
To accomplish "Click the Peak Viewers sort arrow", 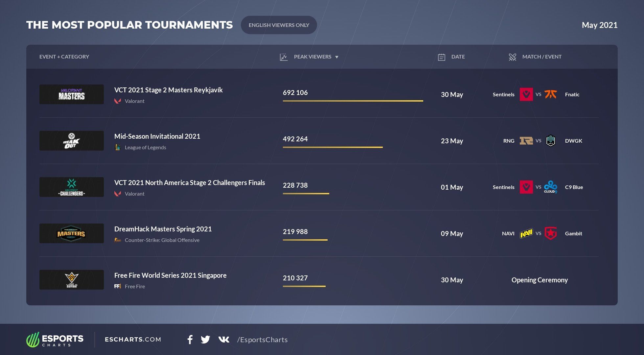I will tap(337, 57).
